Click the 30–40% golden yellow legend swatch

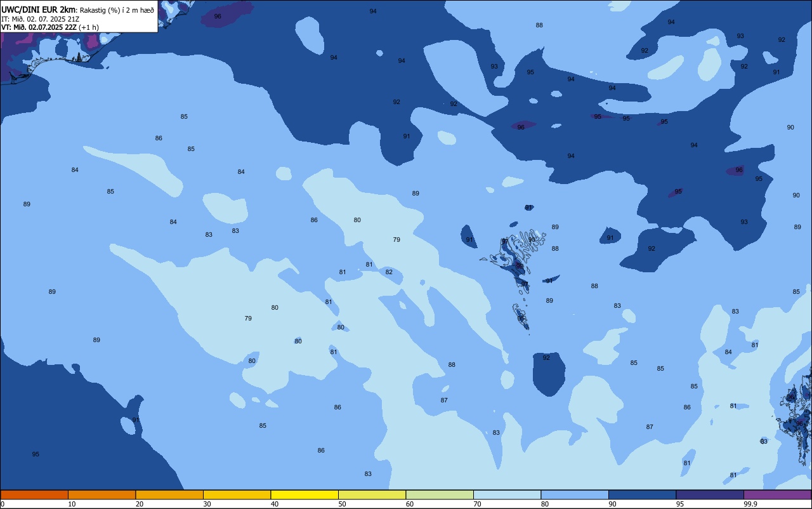(237, 494)
